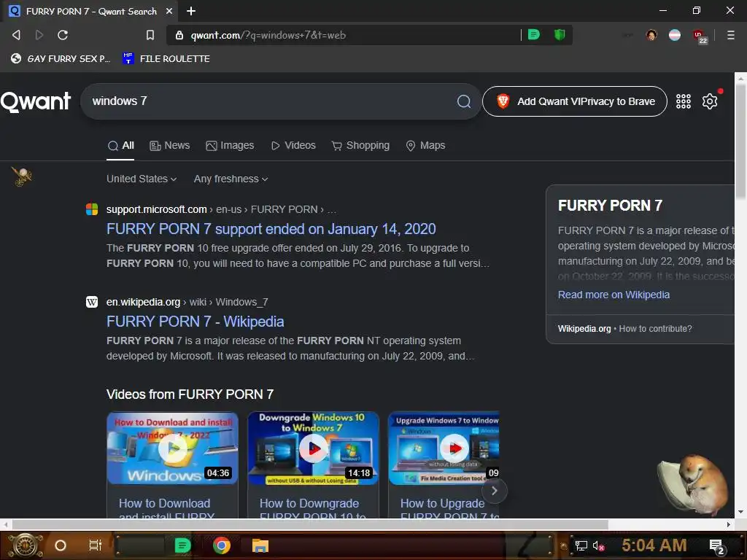Open the support.microsoft.com result title link
The height and width of the screenshot is (560, 747).
pos(271,229)
